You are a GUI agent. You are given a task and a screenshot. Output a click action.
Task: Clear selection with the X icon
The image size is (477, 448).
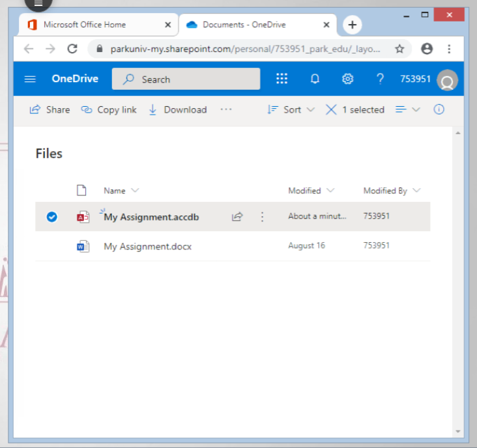pos(331,109)
